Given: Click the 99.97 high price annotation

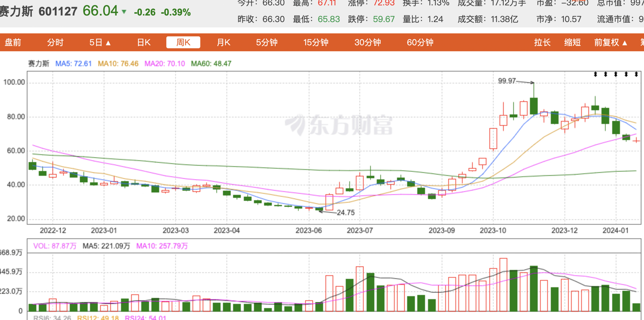Looking at the screenshot, I should 507,81.
